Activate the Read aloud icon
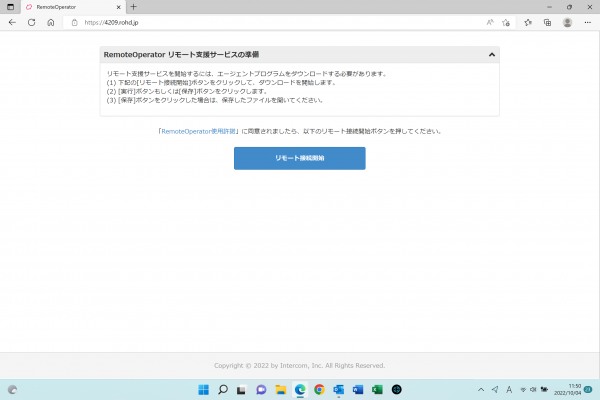This screenshot has height=400, width=600. point(490,23)
